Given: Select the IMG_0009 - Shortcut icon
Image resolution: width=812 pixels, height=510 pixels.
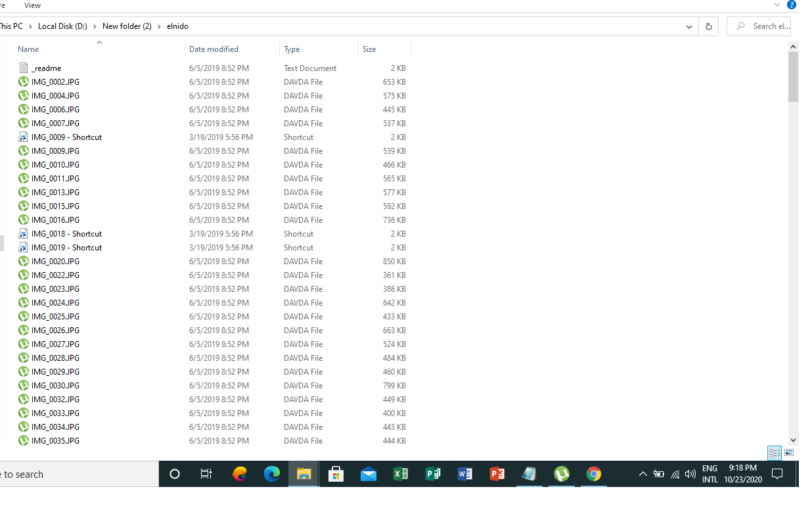Looking at the screenshot, I should coord(24,137).
